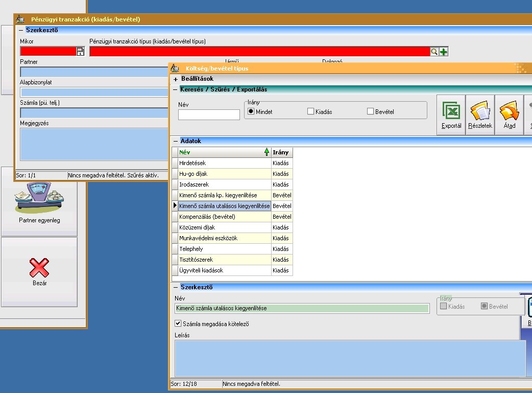
Task: Select the Hu-go díjak row
Action: [x=232, y=174]
